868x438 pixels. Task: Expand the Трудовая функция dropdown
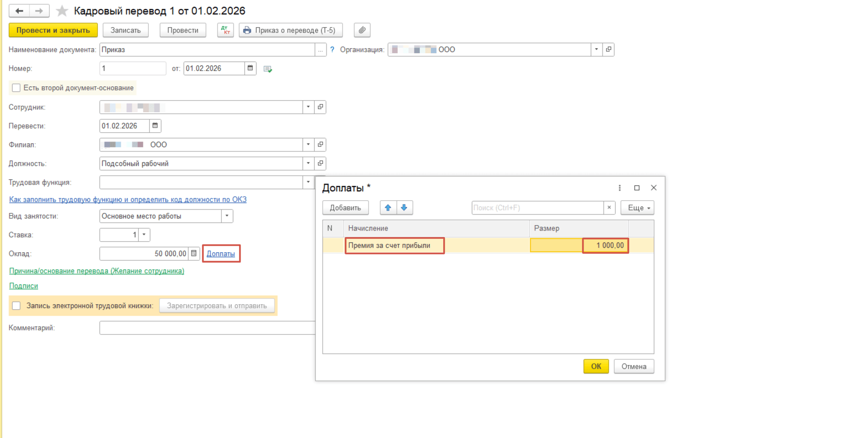[x=308, y=182]
